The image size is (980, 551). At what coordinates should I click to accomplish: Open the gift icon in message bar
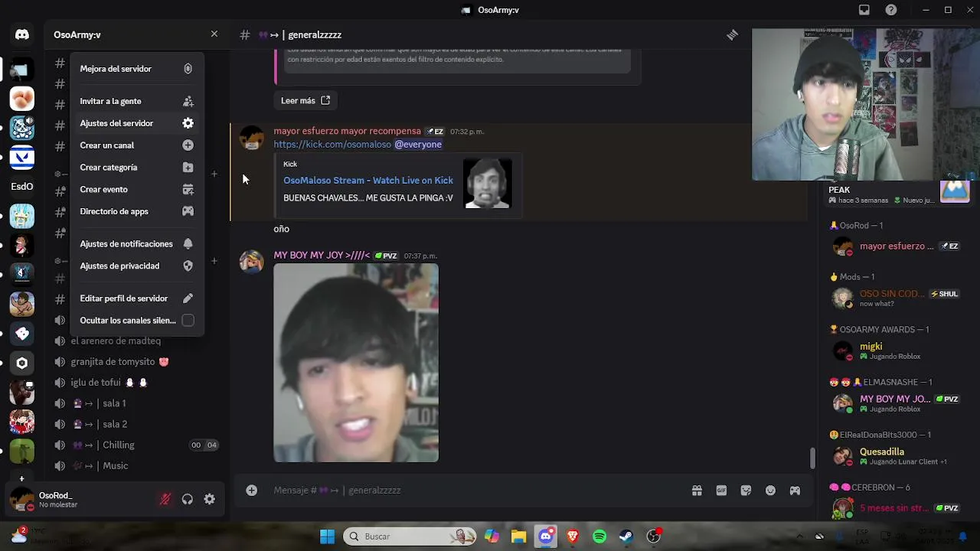click(x=697, y=491)
